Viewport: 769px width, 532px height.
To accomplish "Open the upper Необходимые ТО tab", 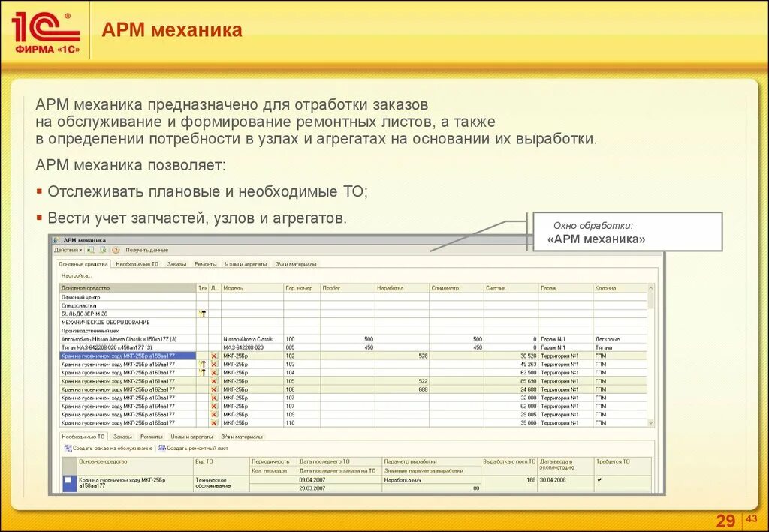I will point(137,264).
